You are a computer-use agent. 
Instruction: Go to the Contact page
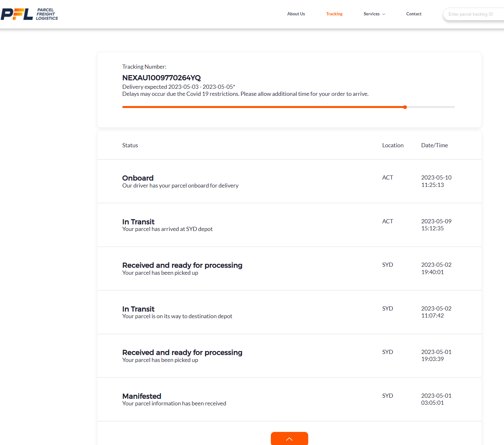(414, 14)
